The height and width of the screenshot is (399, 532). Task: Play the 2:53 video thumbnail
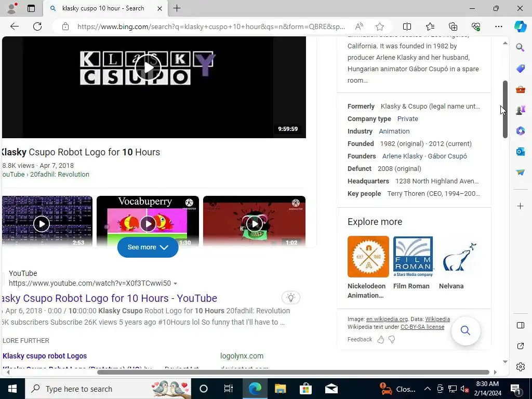(x=42, y=224)
